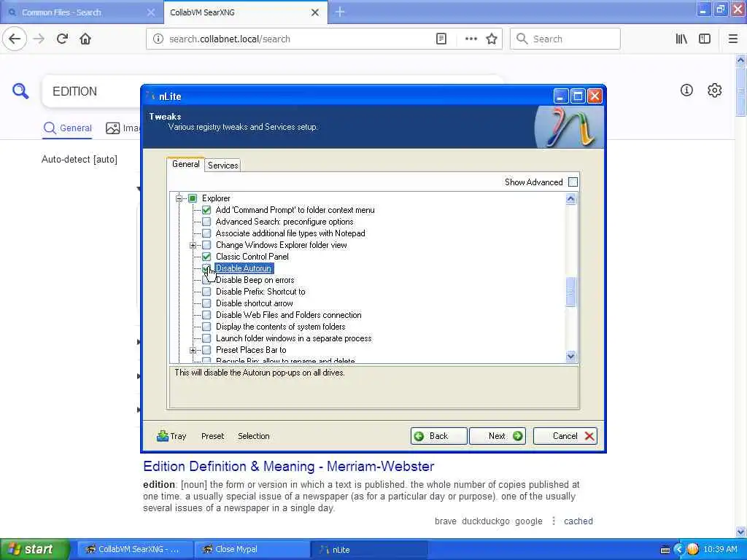This screenshot has width=747, height=560.
Task: Open a new tab with the plus icon
Action: click(340, 12)
